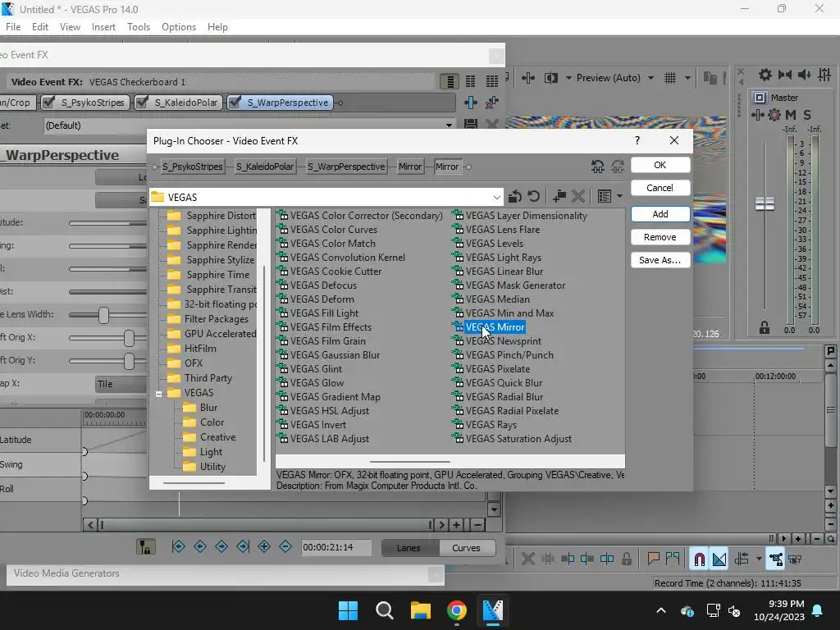Open the Views dropdown arrow in Plug-In Chooser
840x630 pixels.
click(620, 197)
